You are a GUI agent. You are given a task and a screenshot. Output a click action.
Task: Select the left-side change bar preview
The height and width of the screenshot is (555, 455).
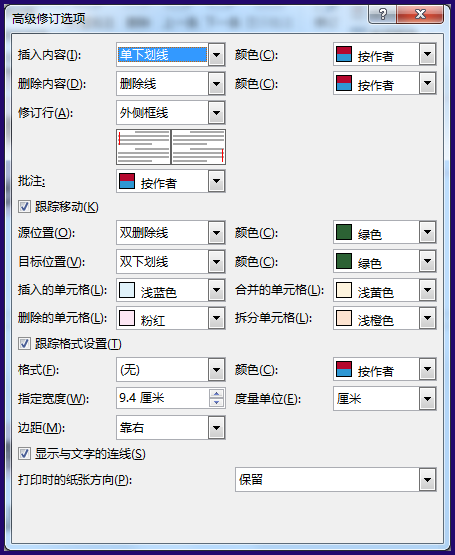pyautogui.click(x=144, y=147)
